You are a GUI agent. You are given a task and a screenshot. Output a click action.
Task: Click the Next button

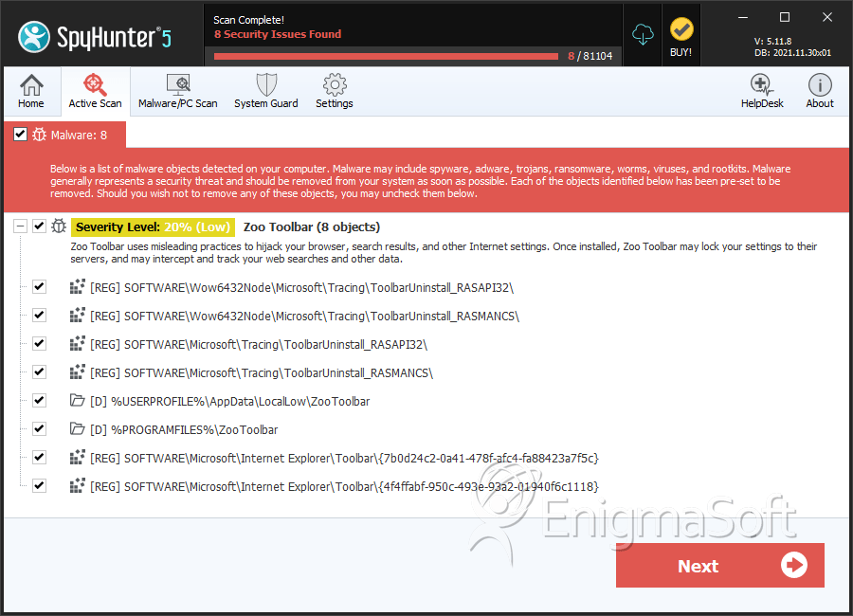tap(719, 566)
